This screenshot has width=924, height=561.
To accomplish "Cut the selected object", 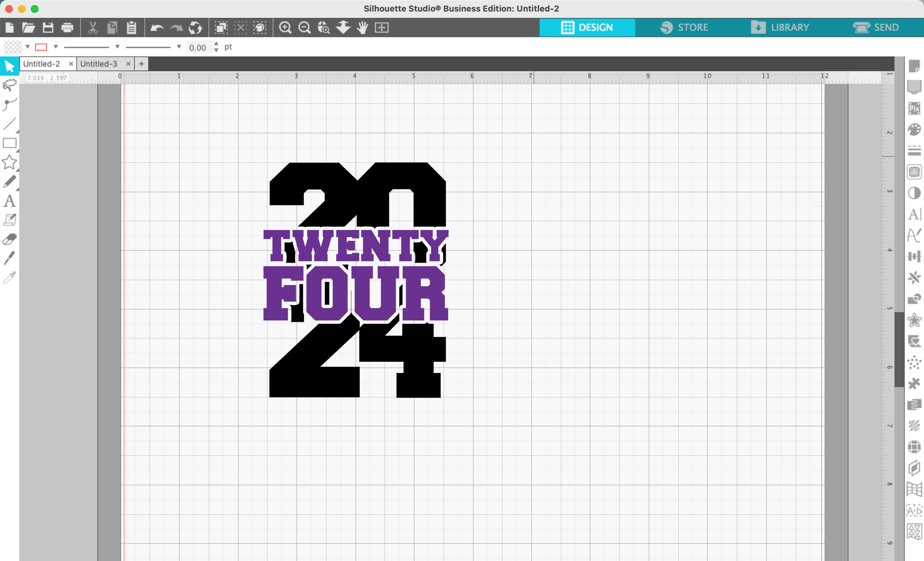I will coord(93,27).
